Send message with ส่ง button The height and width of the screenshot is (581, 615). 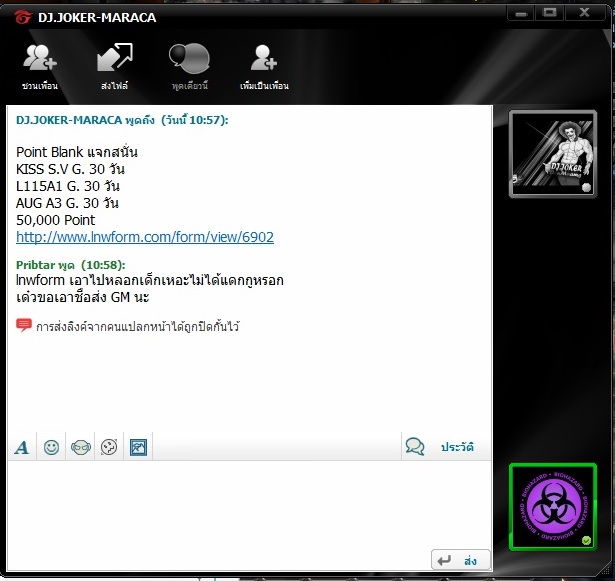tap(461, 560)
